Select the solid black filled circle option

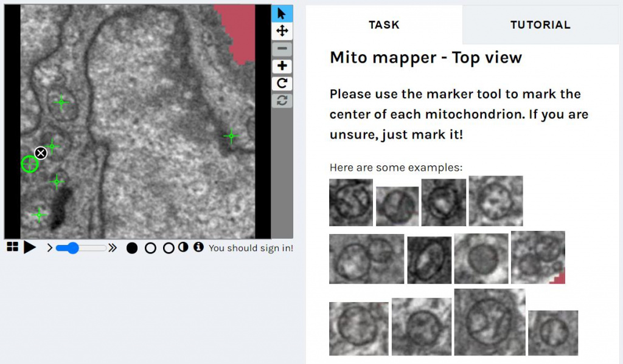click(x=132, y=248)
